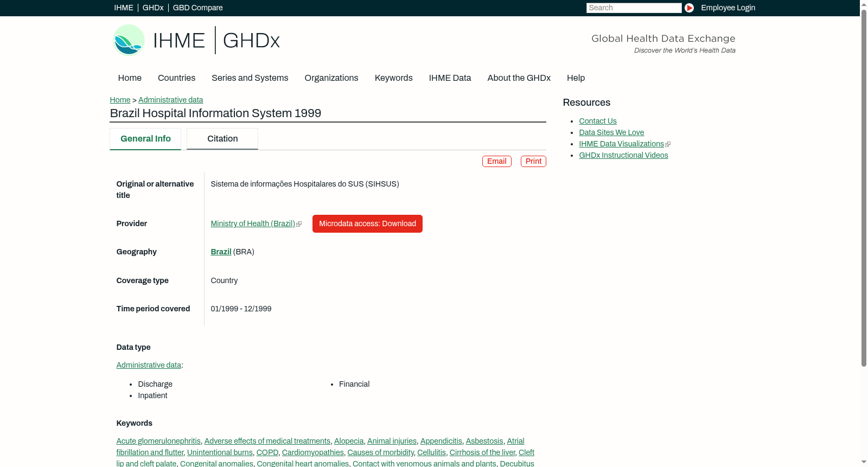The image size is (868, 467).
Task: Open the Keywords menu item
Action: click(x=394, y=78)
